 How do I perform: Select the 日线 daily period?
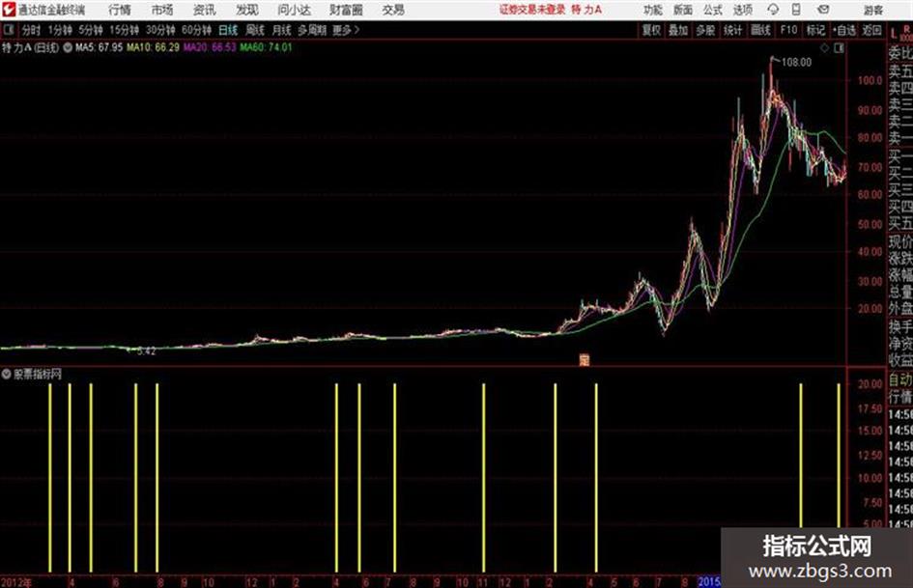click(x=228, y=30)
